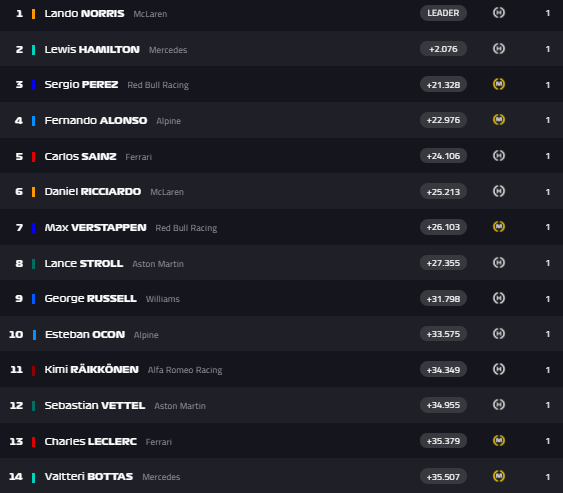Select Carlos SAINZ driver name
This screenshot has width=563, height=493.
point(80,157)
